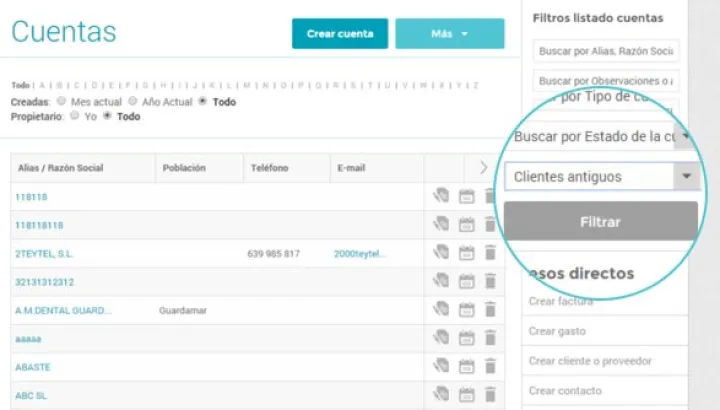The image size is (720, 410).
Task: Open the '2TEYTEL, S.L.' account link
Action: click(x=44, y=254)
